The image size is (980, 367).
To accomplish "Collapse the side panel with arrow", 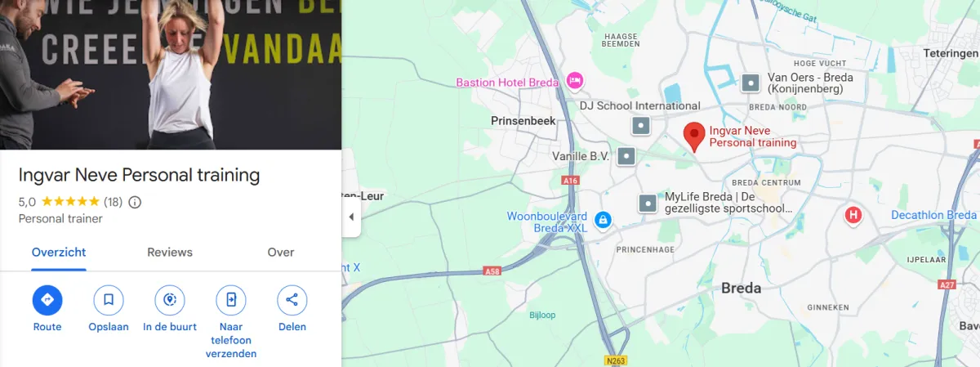I will [351, 217].
